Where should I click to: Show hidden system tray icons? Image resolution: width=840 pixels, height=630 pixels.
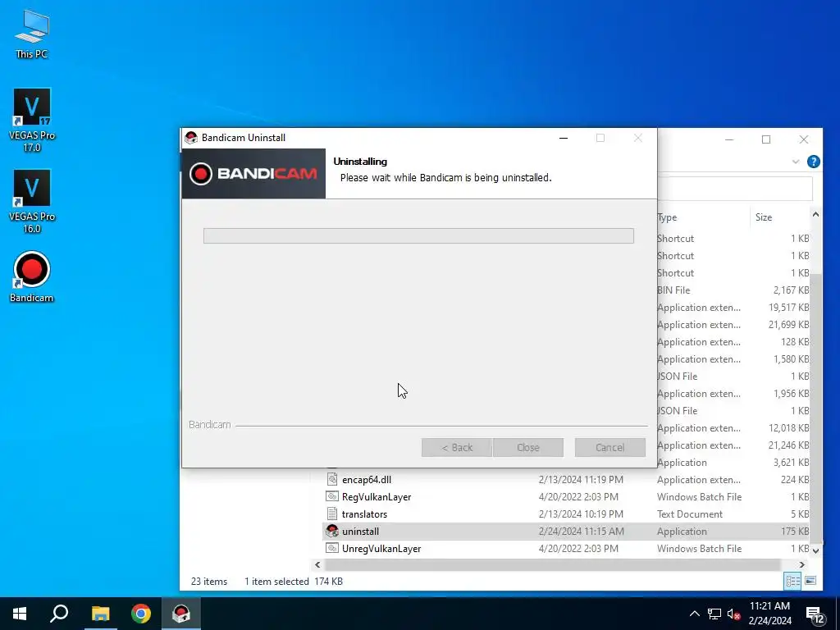pos(694,614)
